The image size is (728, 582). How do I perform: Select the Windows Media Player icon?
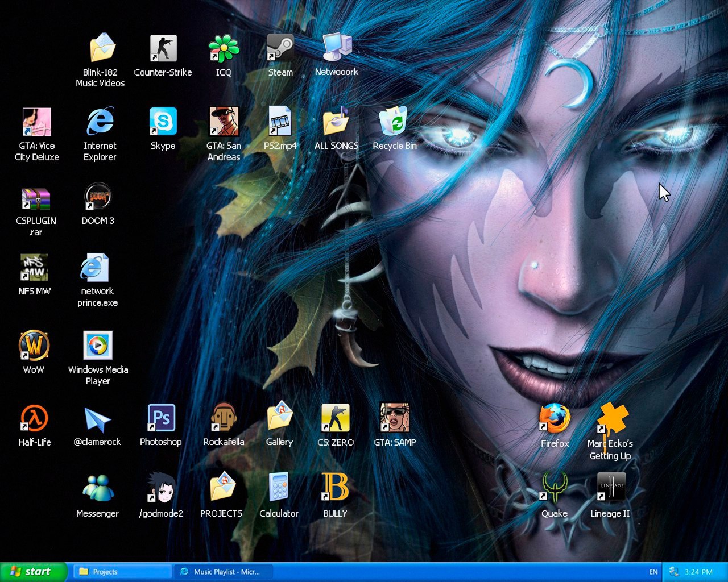(98, 345)
